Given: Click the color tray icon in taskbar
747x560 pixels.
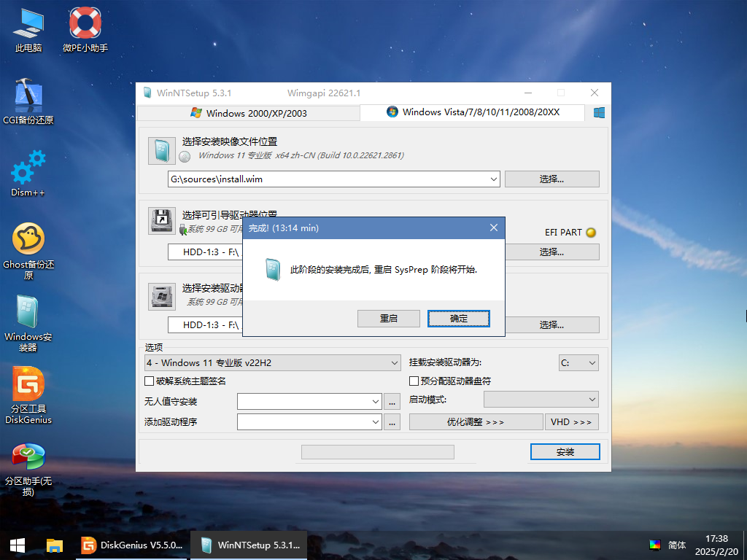Looking at the screenshot, I should coord(655,545).
